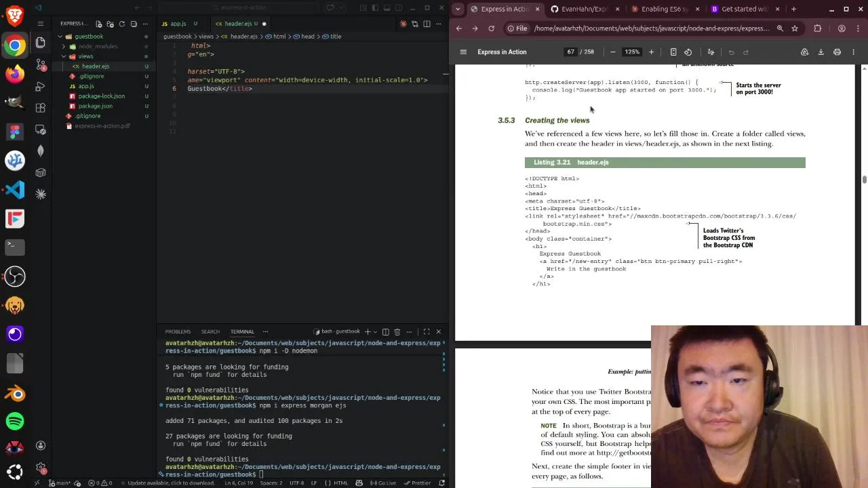Toggle PDF sidebar menu icon
Screen dimensions: 868x488
pyautogui.click(x=463, y=52)
